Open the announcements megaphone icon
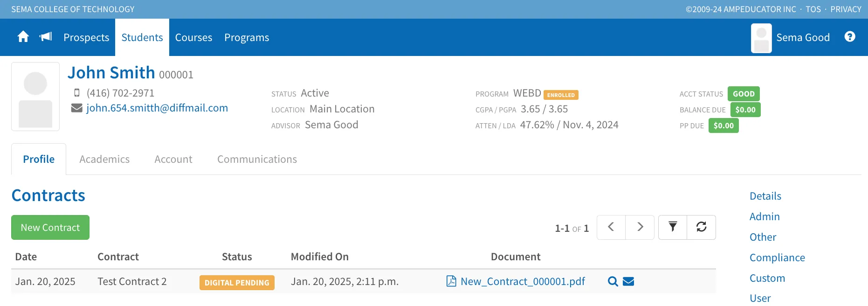This screenshot has height=306, width=868. coord(46,37)
